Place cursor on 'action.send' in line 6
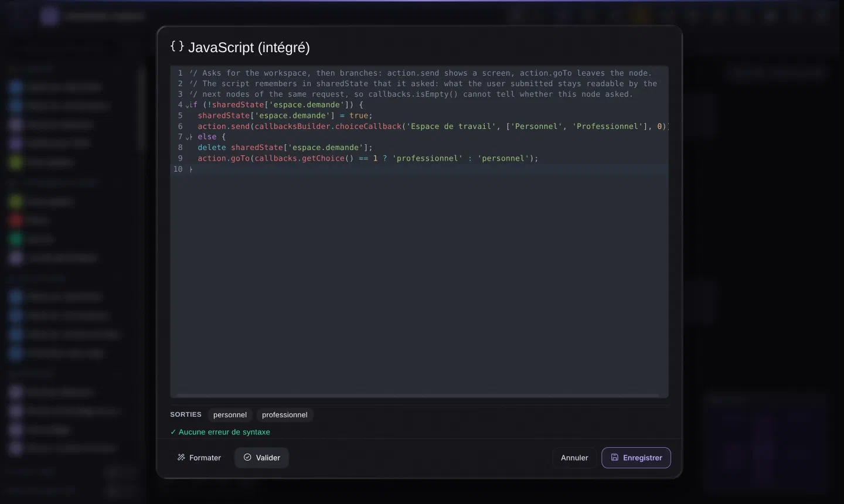Image resolution: width=844 pixels, height=504 pixels. (223, 127)
